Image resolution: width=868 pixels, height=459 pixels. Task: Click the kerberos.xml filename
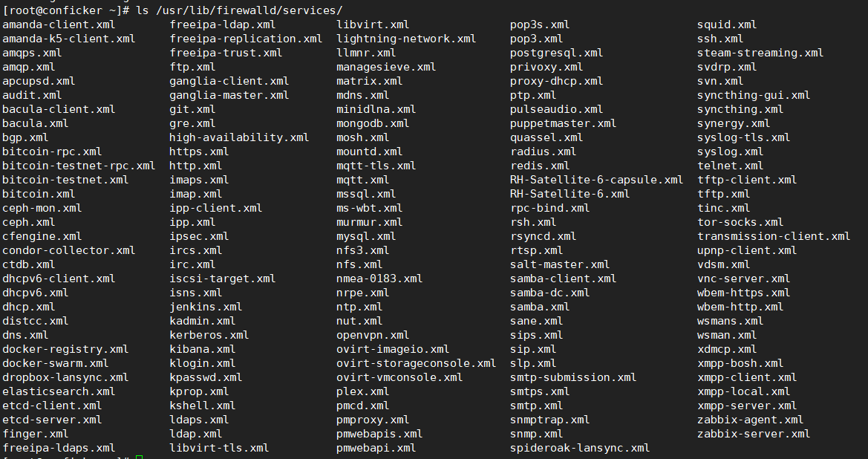click(x=209, y=335)
